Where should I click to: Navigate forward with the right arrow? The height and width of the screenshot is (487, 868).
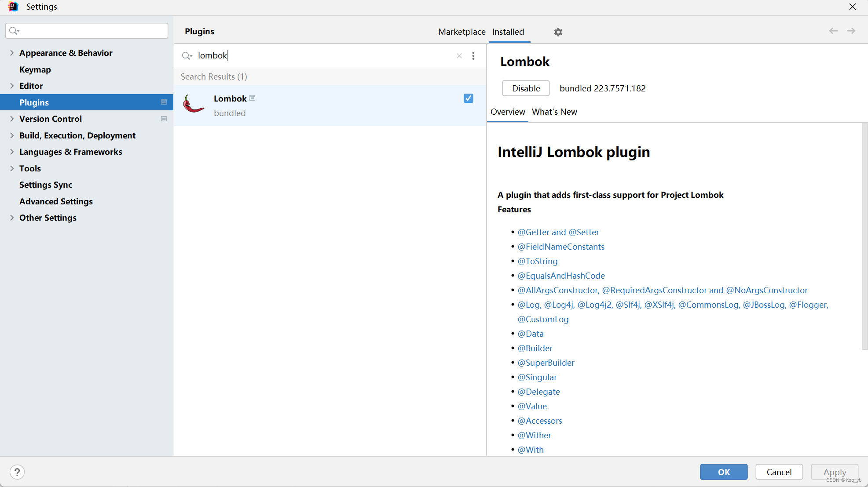pyautogui.click(x=851, y=31)
